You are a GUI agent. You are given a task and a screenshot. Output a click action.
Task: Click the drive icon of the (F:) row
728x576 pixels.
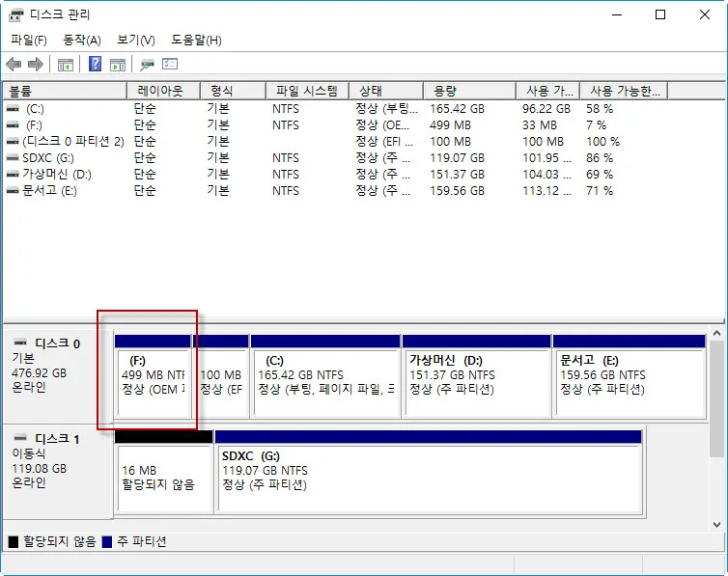point(13,125)
